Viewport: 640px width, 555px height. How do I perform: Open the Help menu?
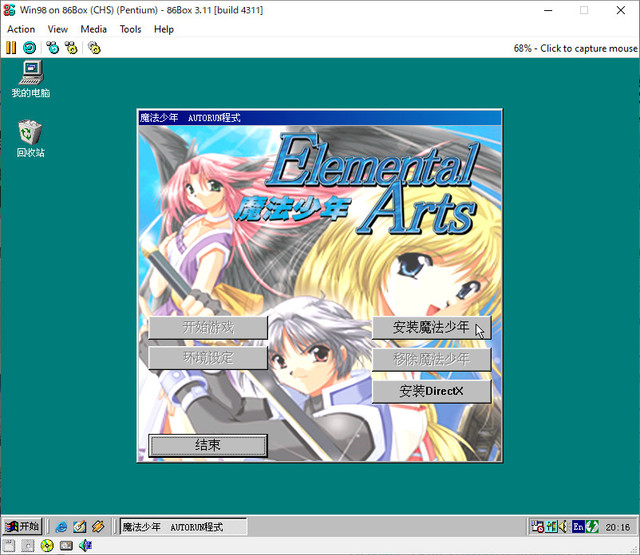coord(164,29)
